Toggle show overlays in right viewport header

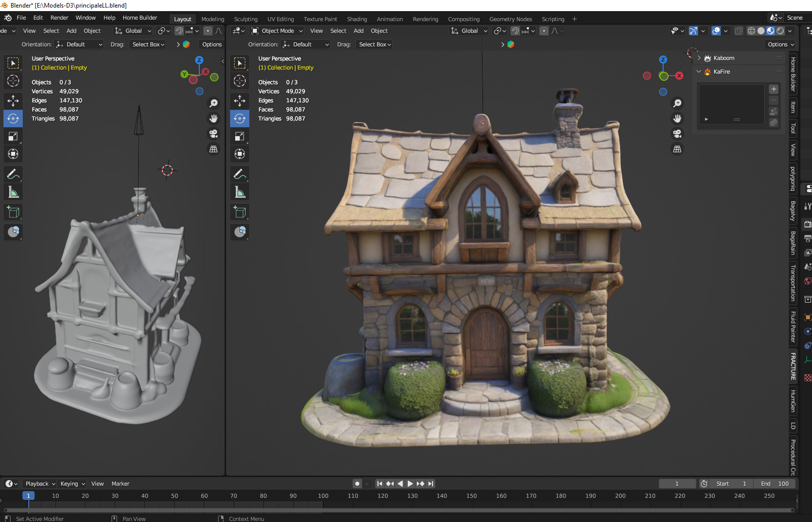pyautogui.click(x=716, y=31)
